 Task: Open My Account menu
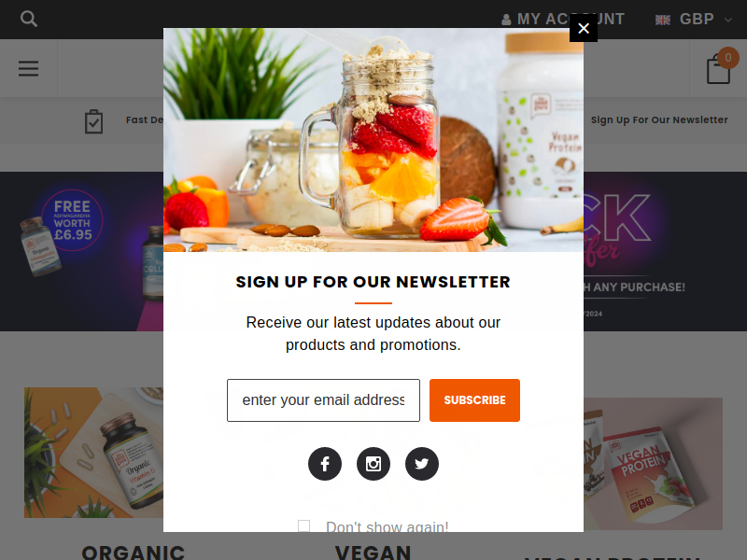pyautogui.click(x=563, y=19)
